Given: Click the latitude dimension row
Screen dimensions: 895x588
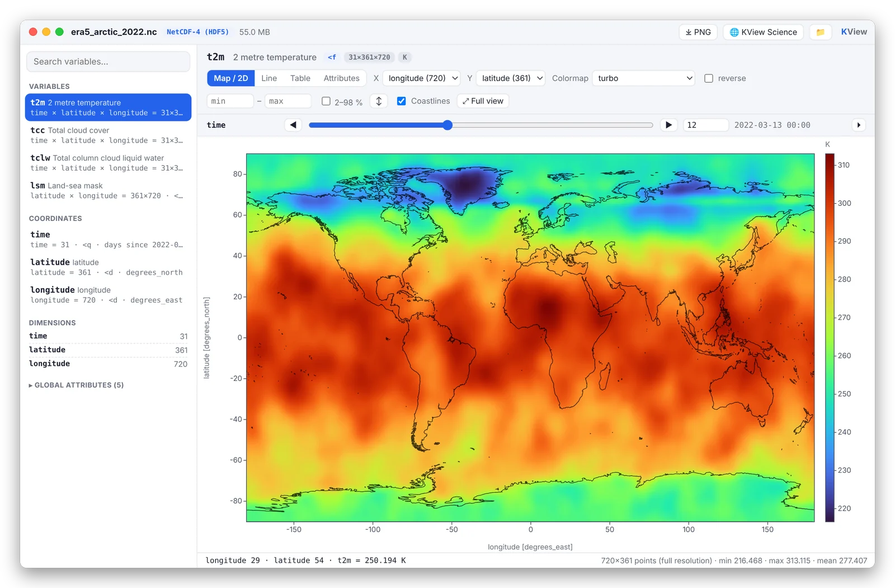Looking at the screenshot, I should point(108,350).
